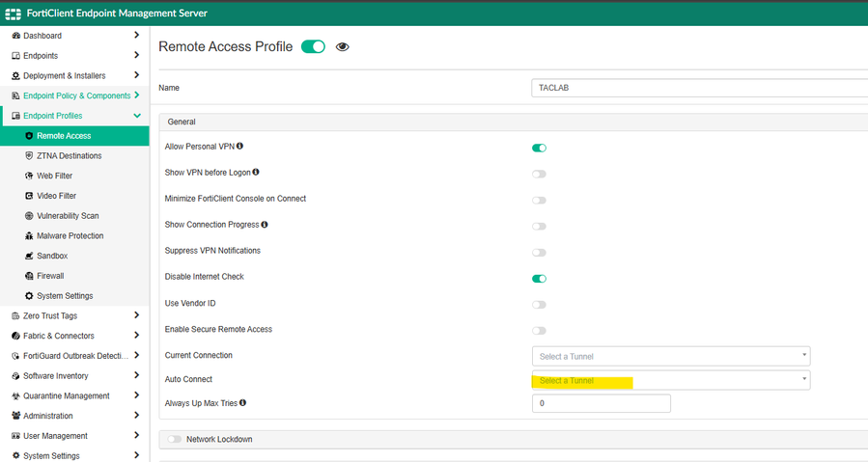
Task: Expand Deployment & Installers chevron
Action: coord(137,74)
